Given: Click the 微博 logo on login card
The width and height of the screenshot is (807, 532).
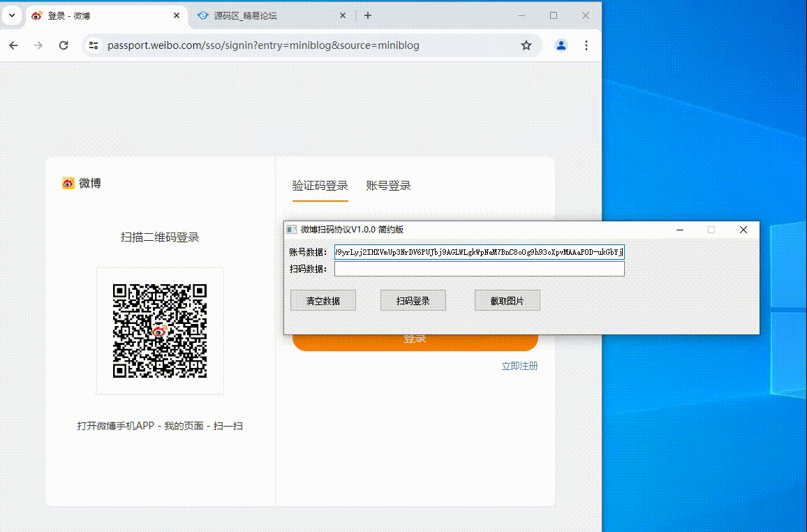Looking at the screenshot, I should click(81, 183).
